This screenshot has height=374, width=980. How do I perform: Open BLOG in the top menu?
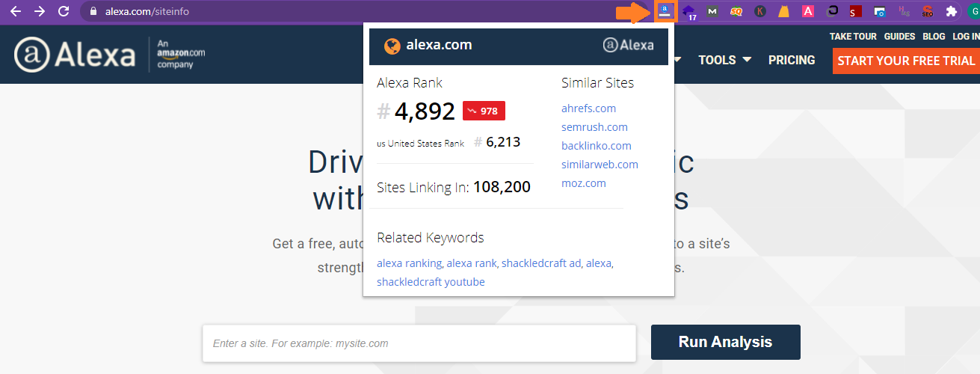(934, 37)
